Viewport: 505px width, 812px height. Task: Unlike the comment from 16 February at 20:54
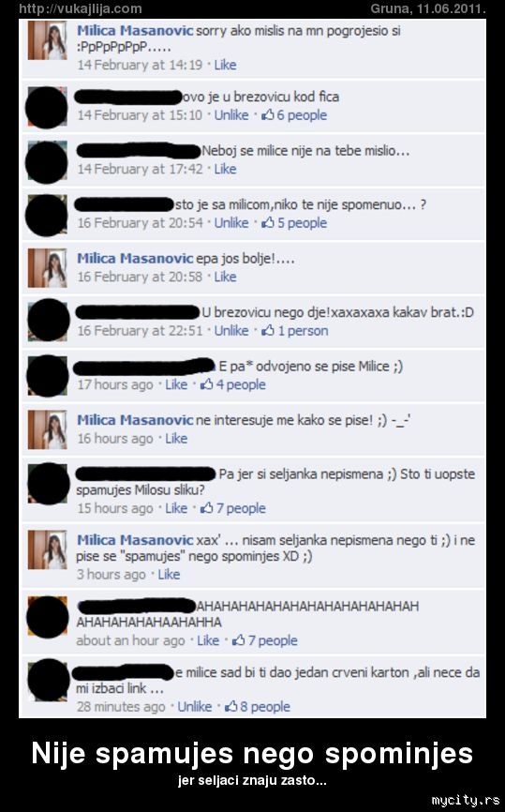point(231,222)
